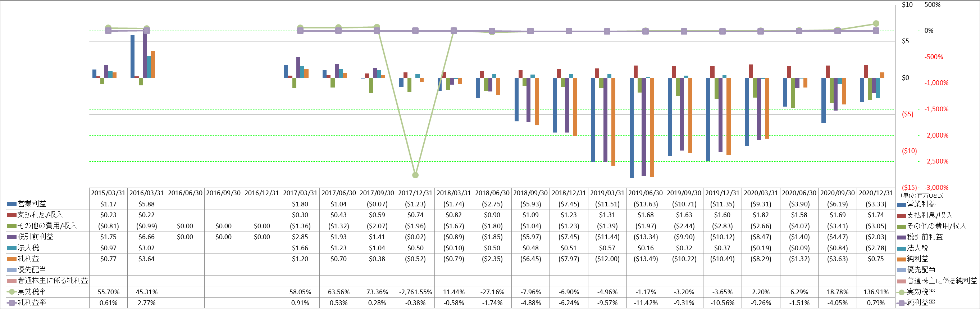Select the 2017/12/31 column header
This screenshot has width=980, height=309.
click(x=415, y=193)
